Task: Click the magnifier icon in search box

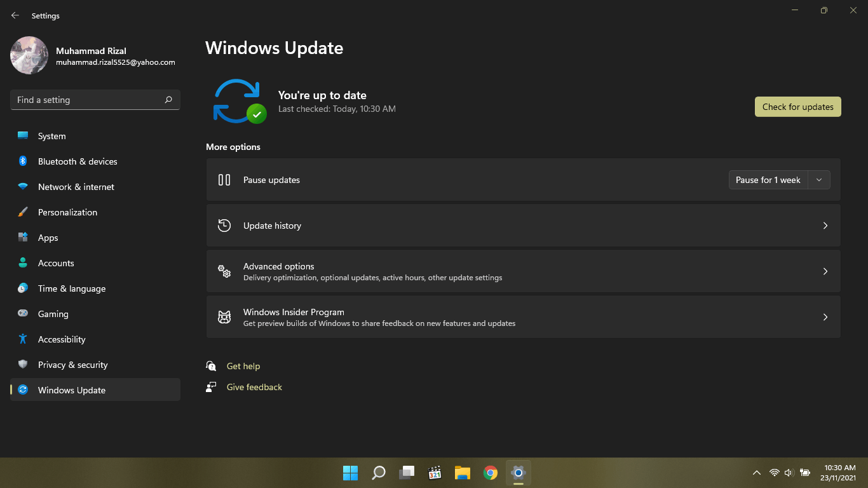Action: 168,100
